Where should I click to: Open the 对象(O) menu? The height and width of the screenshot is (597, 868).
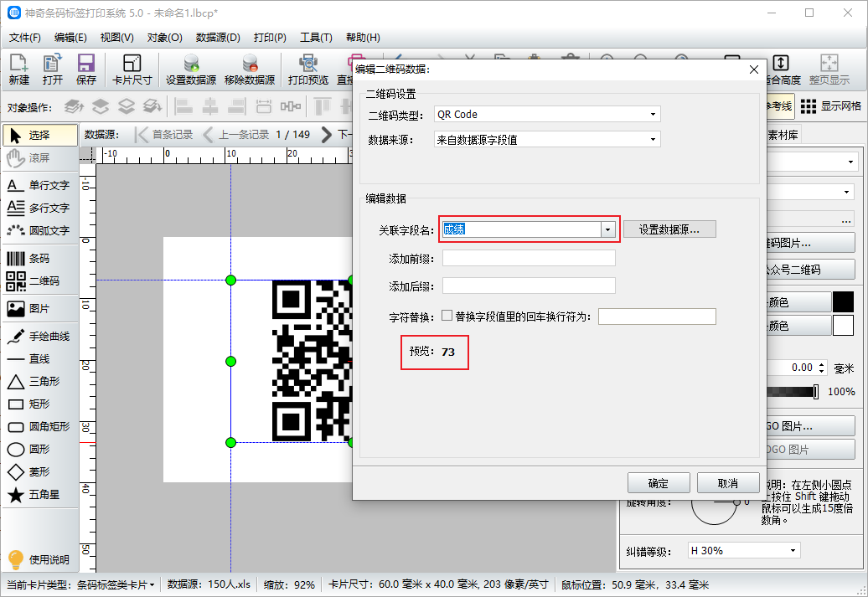click(x=164, y=38)
